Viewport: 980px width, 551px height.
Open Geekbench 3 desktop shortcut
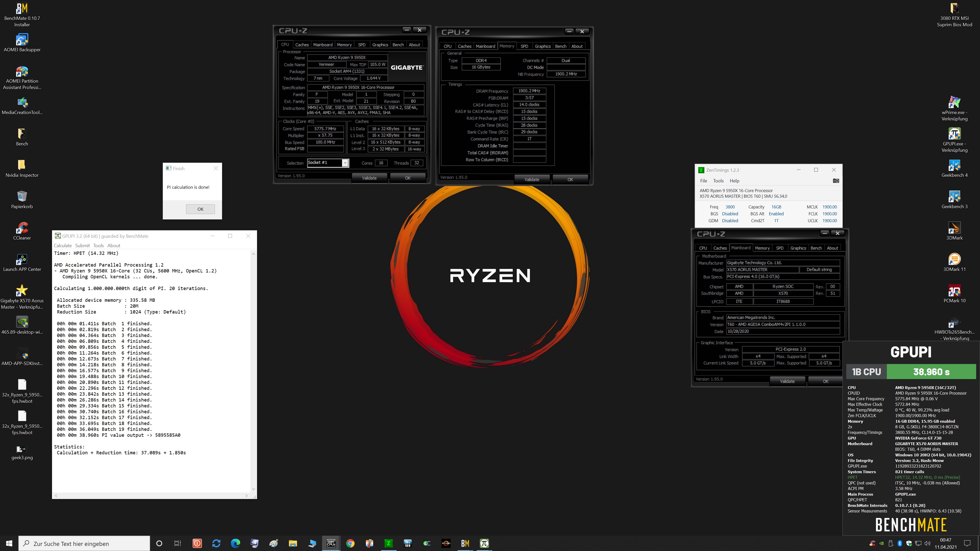click(954, 200)
